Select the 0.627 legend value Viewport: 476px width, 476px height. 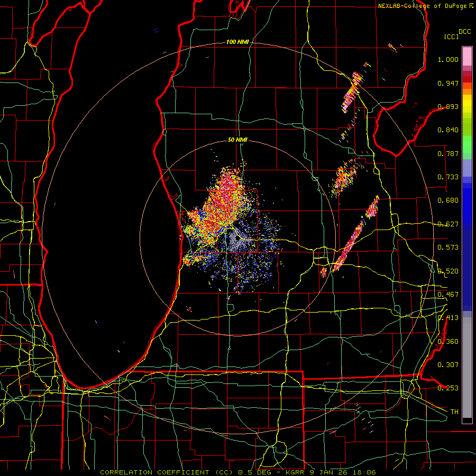click(448, 224)
